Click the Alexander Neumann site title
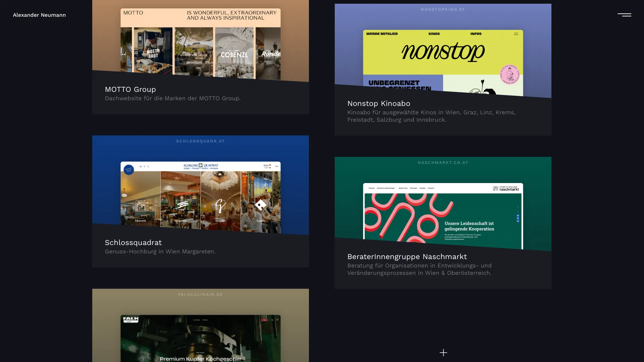The width and height of the screenshot is (644, 362). [39, 15]
